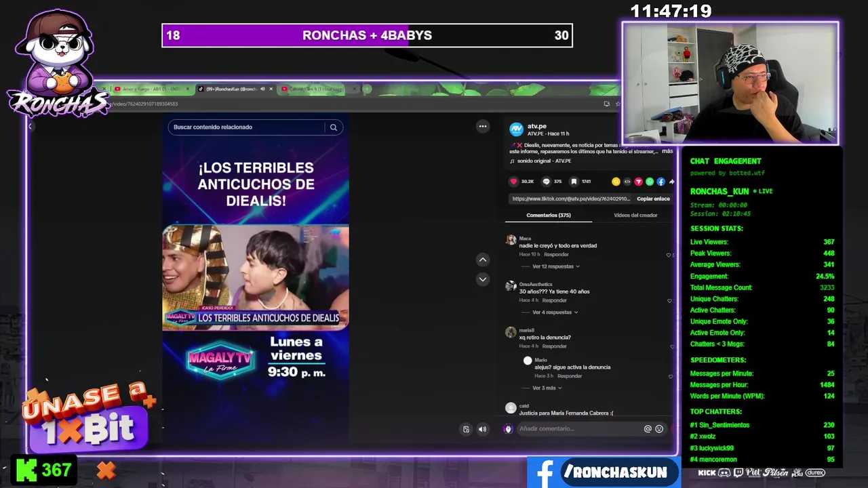Expand 'Ver 3 más' replies
868x488 pixels.
click(547, 388)
